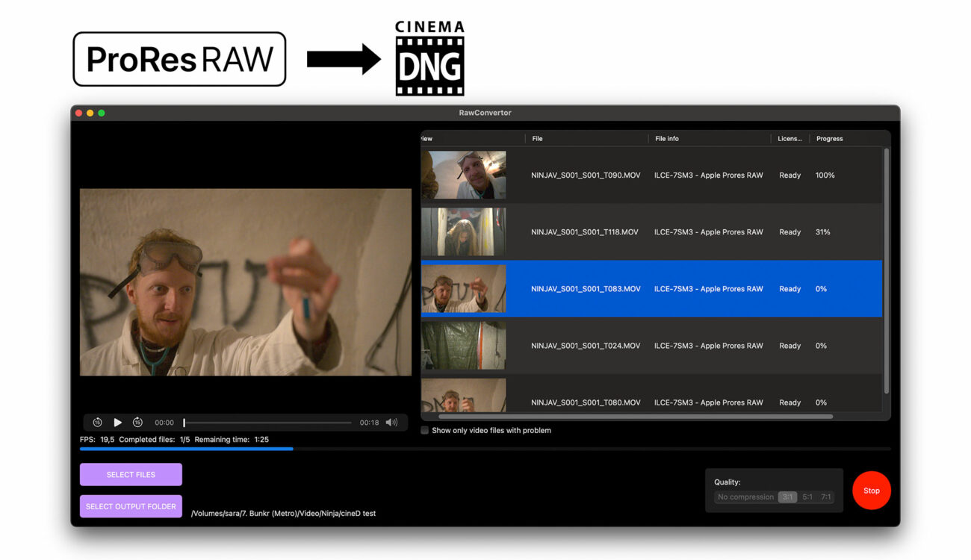Click file name NINJAV_S001_S001_T024.MOV
This screenshot has height=560, width=971.
click(586, 346)
